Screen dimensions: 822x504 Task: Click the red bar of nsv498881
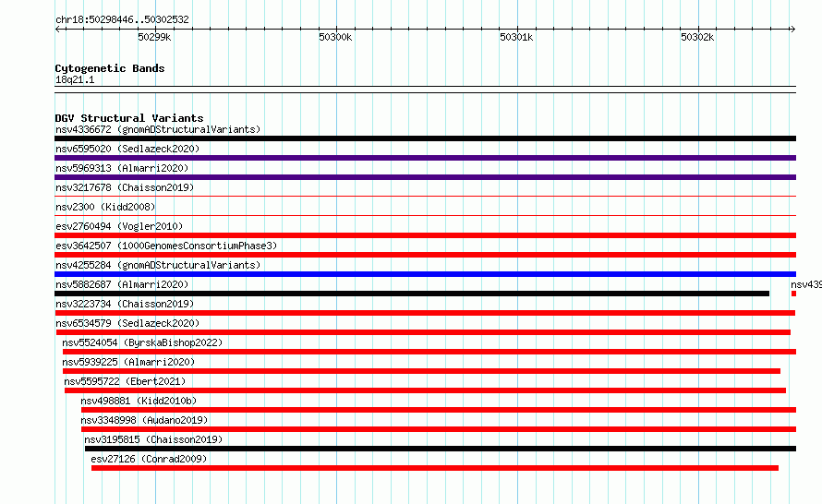click(439, 410)
